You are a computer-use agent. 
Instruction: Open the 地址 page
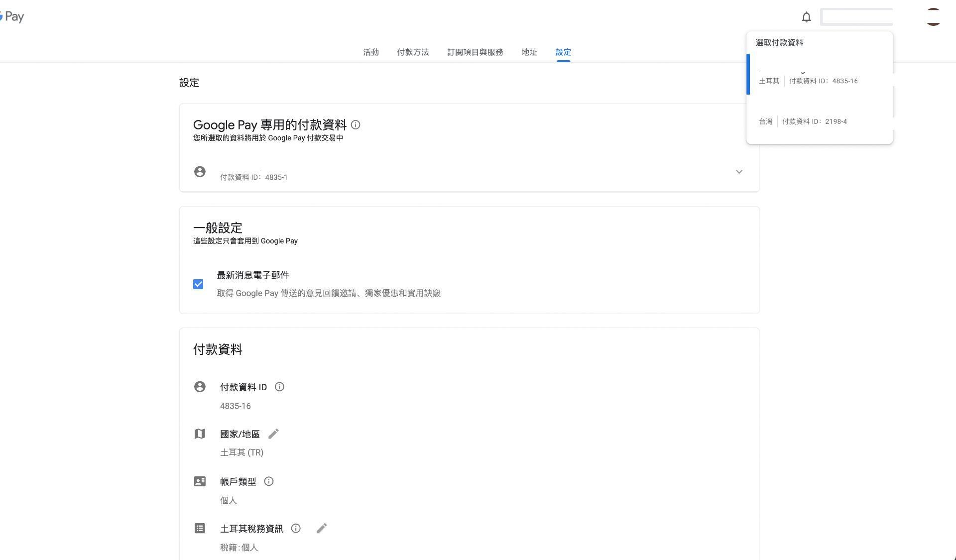pos(529,52)
